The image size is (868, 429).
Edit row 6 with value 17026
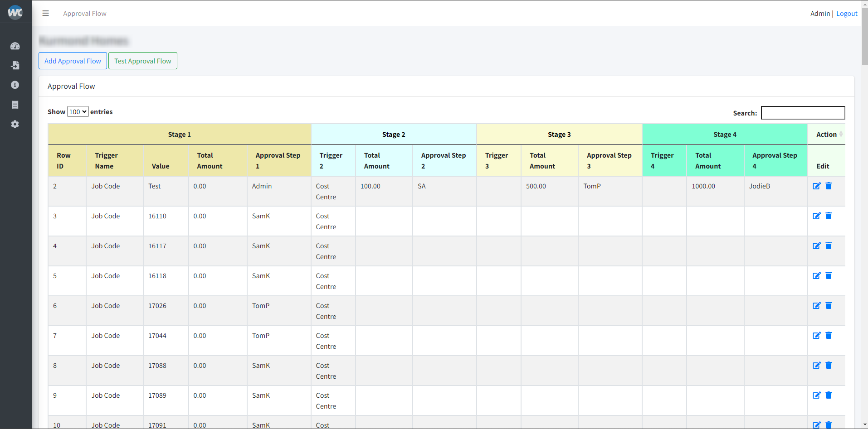tap(817, 305)
